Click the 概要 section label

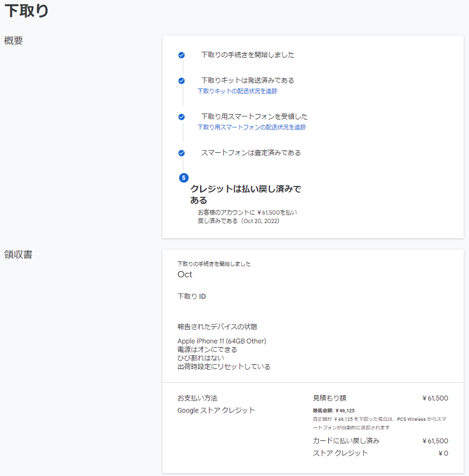tap(14, 40)
